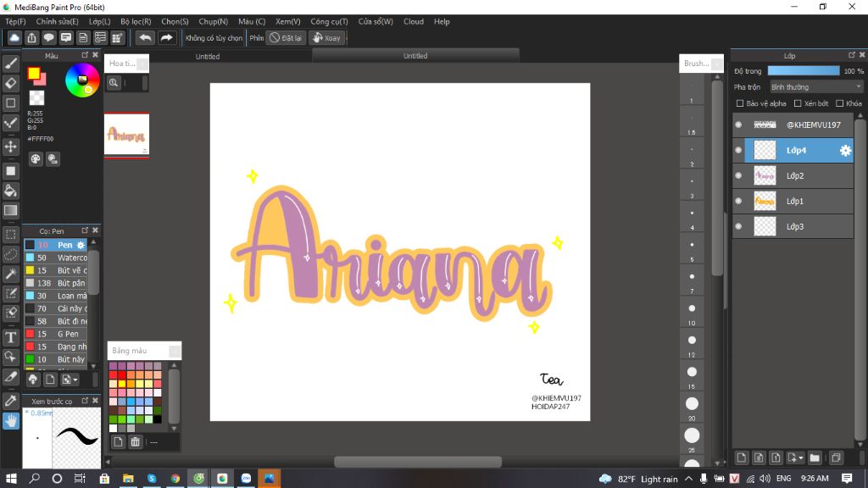Expand the add layer dropdown arrow
The image size is (868, 488).
(x=801, y=458)
